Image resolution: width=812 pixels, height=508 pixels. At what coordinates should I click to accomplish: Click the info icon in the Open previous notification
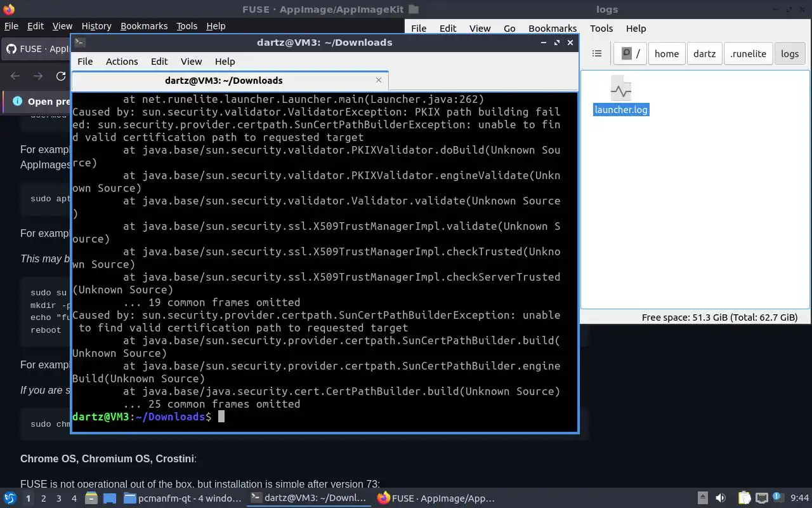point(17,102)
